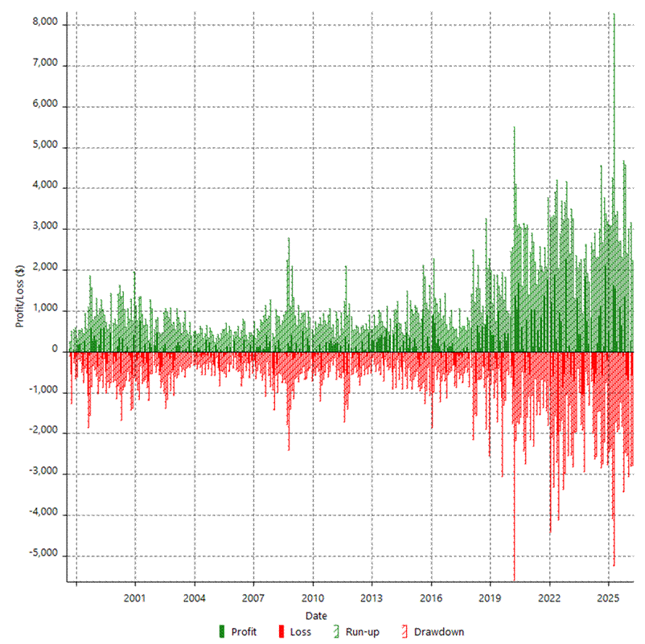The width and height of the screenshot is (645, 644).
Task: Click the 2019 label on date axis
Action: [490, 598]
